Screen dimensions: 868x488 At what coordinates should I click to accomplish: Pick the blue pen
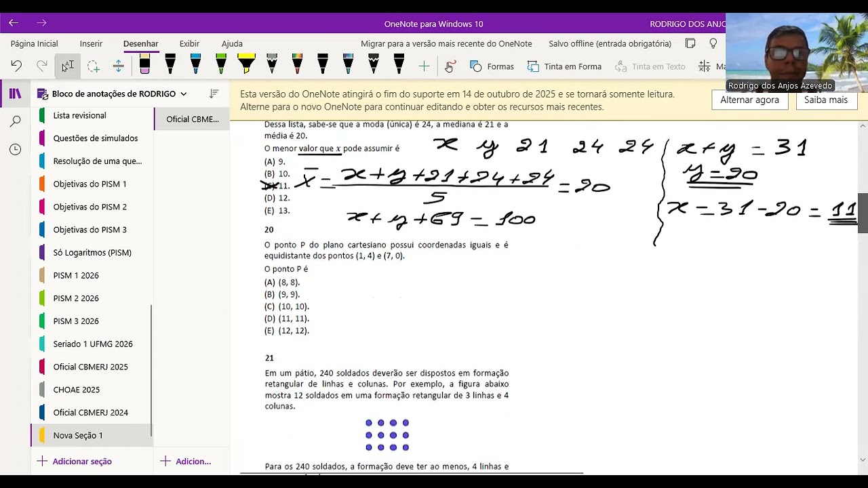click(x=195, y=65)
